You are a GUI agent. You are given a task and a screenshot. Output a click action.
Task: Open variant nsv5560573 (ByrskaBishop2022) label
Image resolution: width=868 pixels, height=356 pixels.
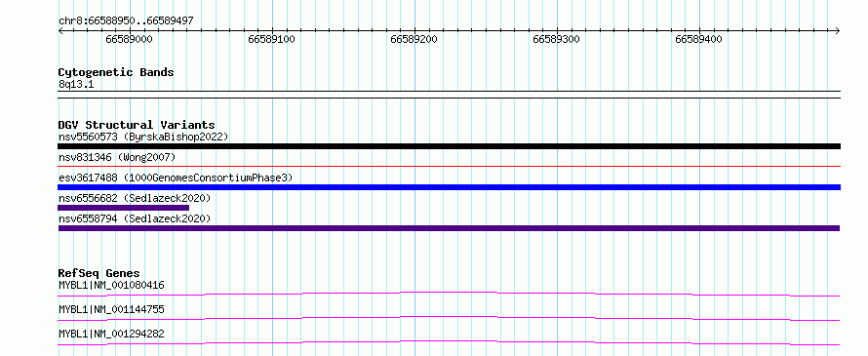(143, 137)
